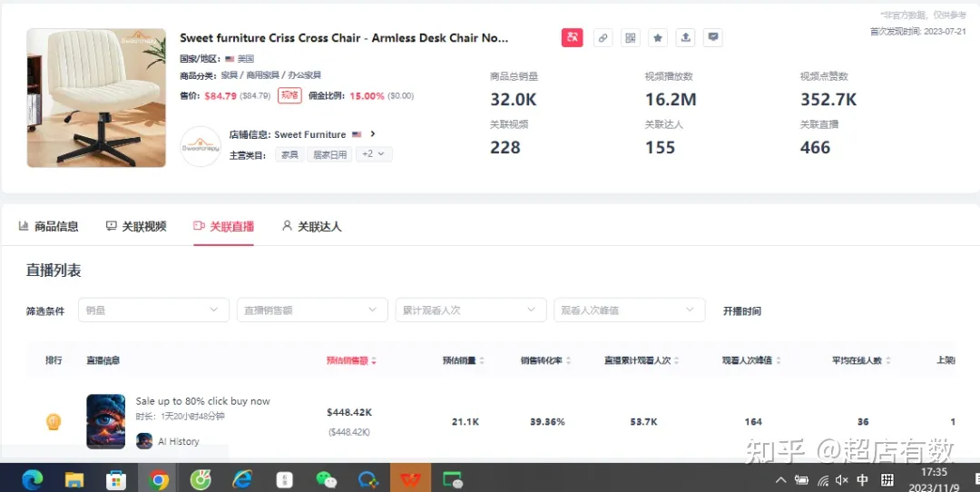Click the gold rank-one medal icon

coord(54,422)
